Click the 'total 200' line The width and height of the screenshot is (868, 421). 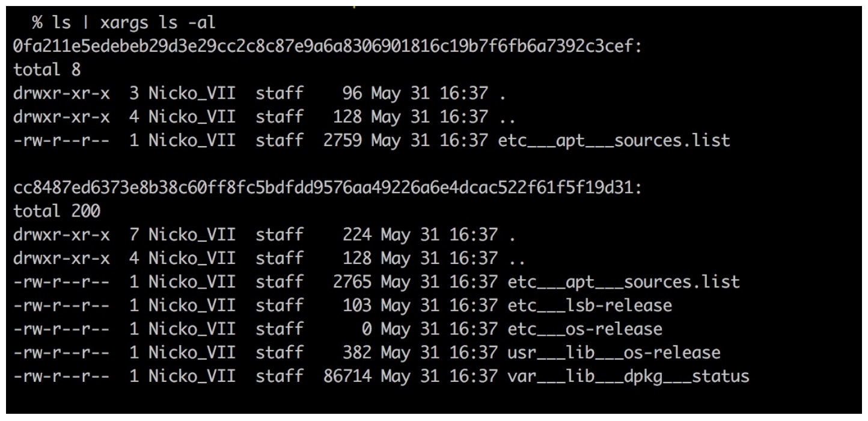(x=57, y=211)
